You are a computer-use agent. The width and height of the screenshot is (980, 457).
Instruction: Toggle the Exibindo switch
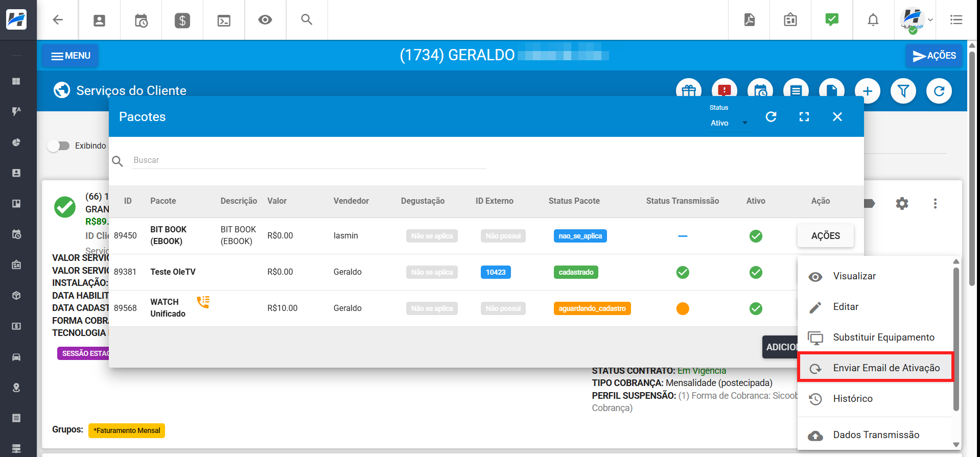pos(59,146)
